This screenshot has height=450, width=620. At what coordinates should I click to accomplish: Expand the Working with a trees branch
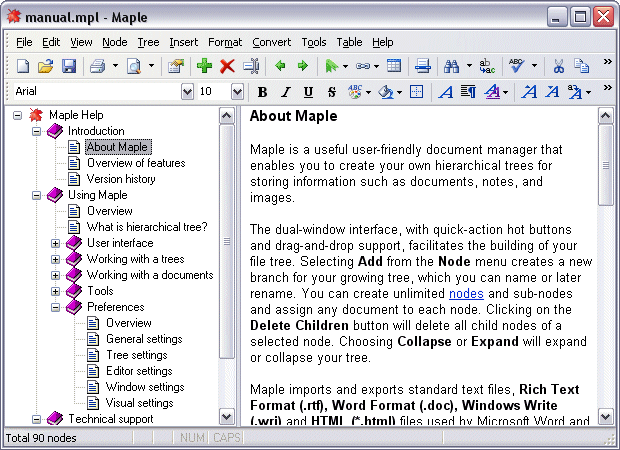point(55,259)
